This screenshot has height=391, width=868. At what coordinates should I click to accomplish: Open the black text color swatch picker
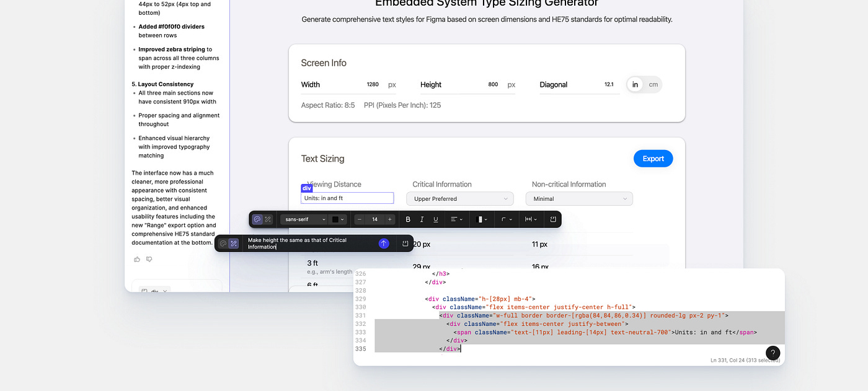pos(338,219)
